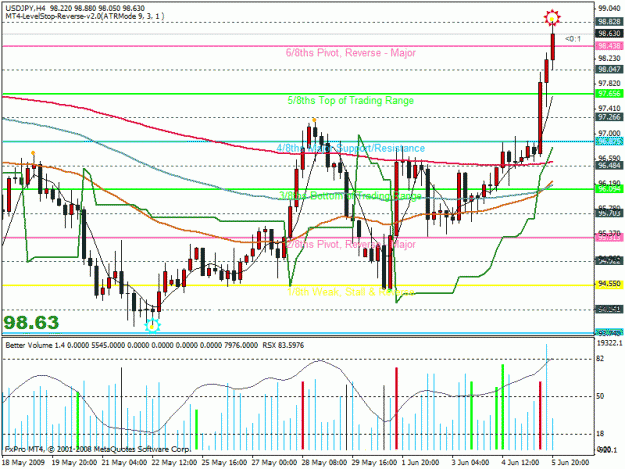Click the orange dot above the 18 May high
Screen dimensions: 625x469
[x=33, y=153]
